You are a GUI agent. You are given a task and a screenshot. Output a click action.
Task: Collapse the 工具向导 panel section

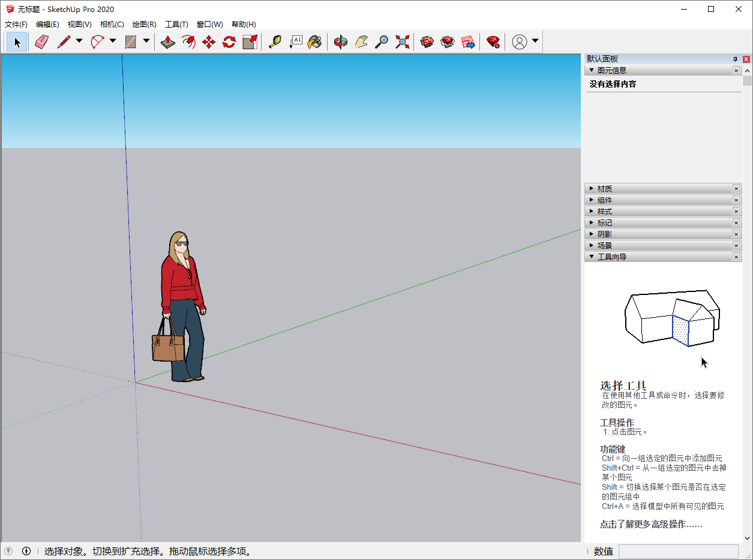(x=592, y=257)
